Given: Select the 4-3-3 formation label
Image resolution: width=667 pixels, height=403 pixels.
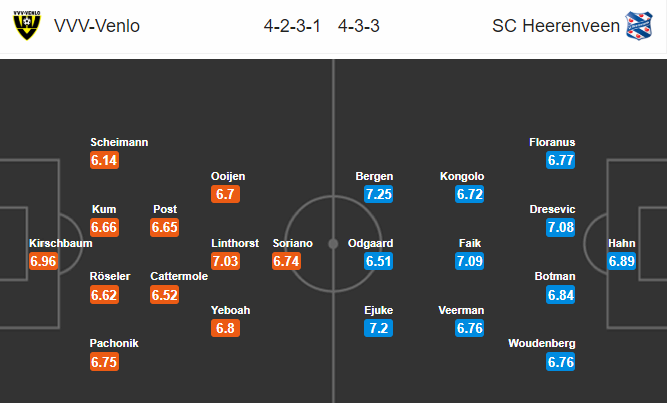Looking at the screenshot, I should 359,26.
